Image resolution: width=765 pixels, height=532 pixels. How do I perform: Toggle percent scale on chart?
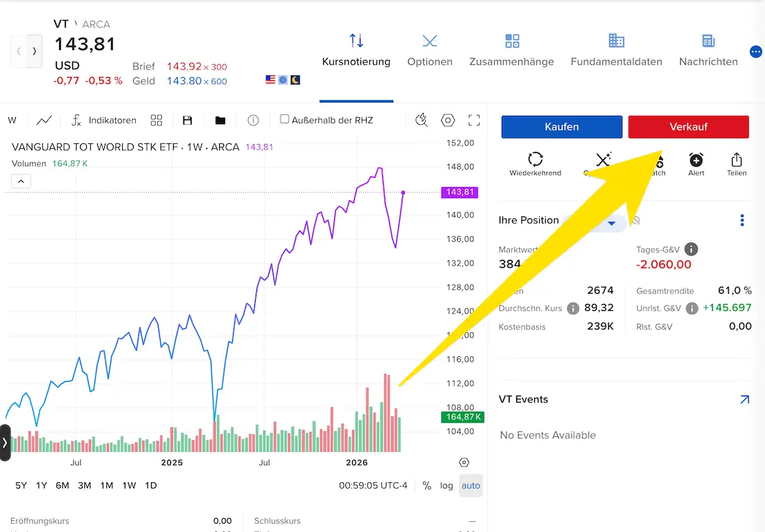427,485
